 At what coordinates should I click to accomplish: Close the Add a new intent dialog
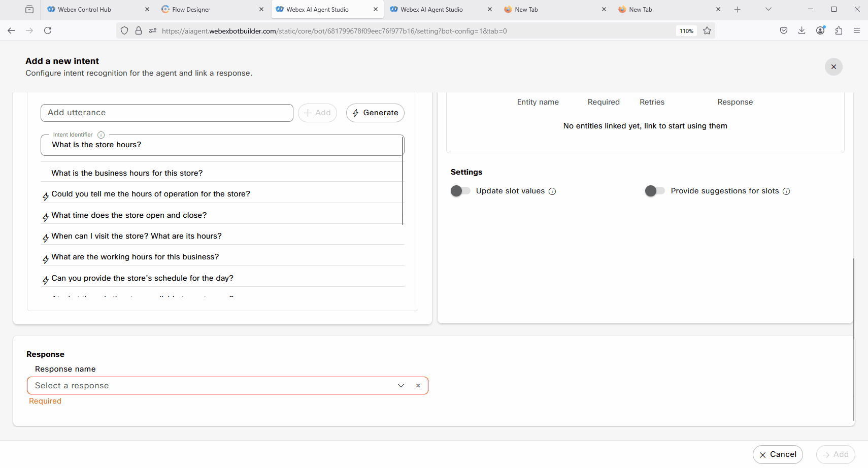click(x=833, y=67)
